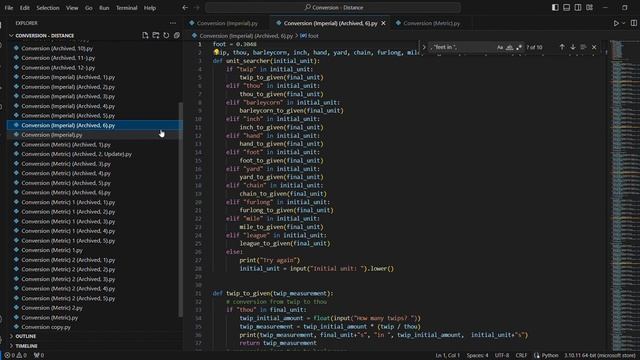Select Python interpreter 3.10.11 in status bar
640x360 pixels.
click(x=599, y=355)
